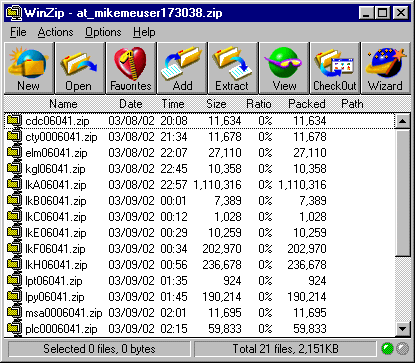Select the file name lpt06041.zip
Viewport: 415px width, 363px height.
pos(54,281)
